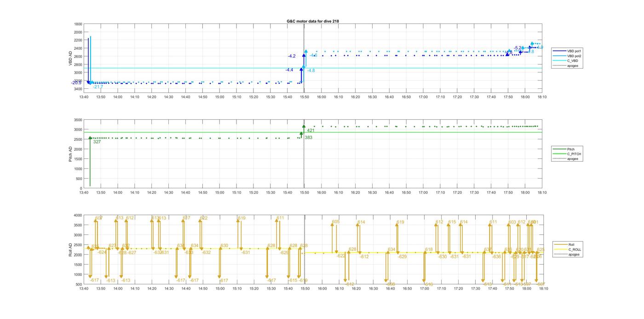Click the "-4.4" VBD data label
The width and height of the screenshot is (644, 319).
pyautogui.click(x=289, y=70)
